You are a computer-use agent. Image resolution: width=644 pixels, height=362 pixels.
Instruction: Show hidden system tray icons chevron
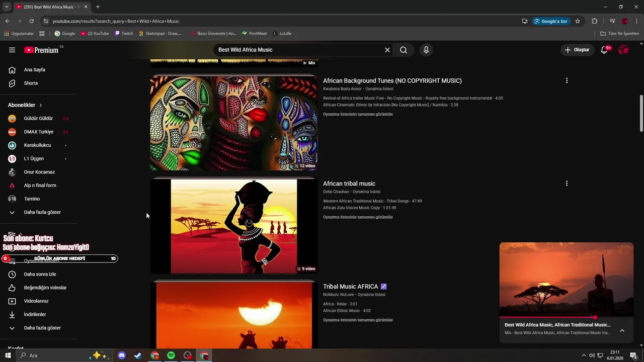click(584, 355)
